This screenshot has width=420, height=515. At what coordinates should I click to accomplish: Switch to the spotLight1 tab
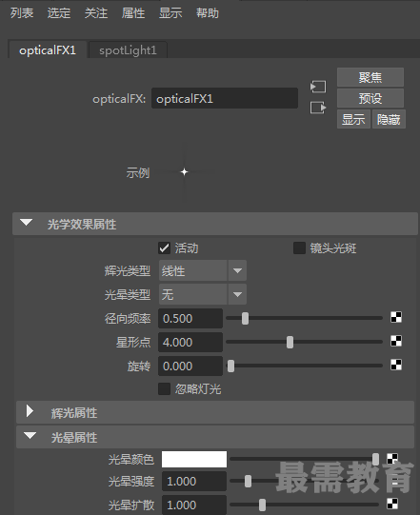click(x=129, y=50)
